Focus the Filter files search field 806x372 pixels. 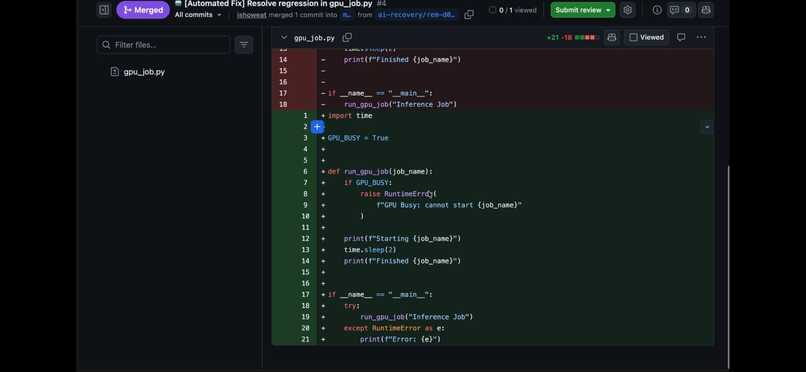163,45
